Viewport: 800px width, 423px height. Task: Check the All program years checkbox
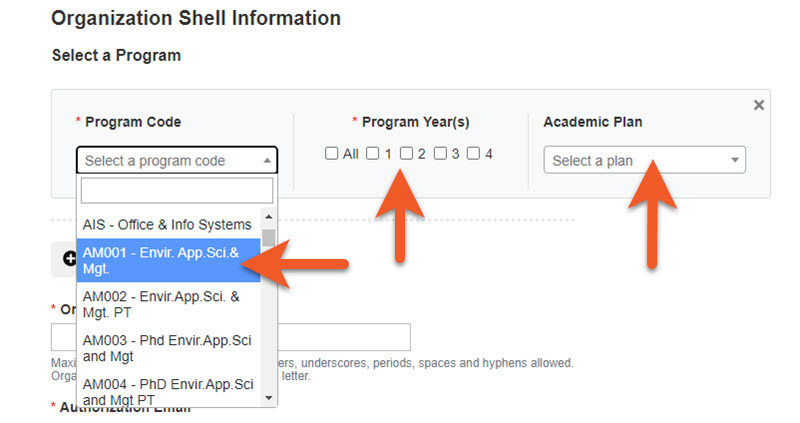pyautogui.click(x=332, y=153)
